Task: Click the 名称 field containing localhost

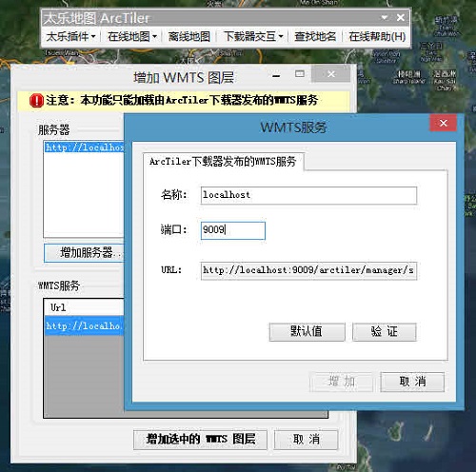Action: point(308,195)
